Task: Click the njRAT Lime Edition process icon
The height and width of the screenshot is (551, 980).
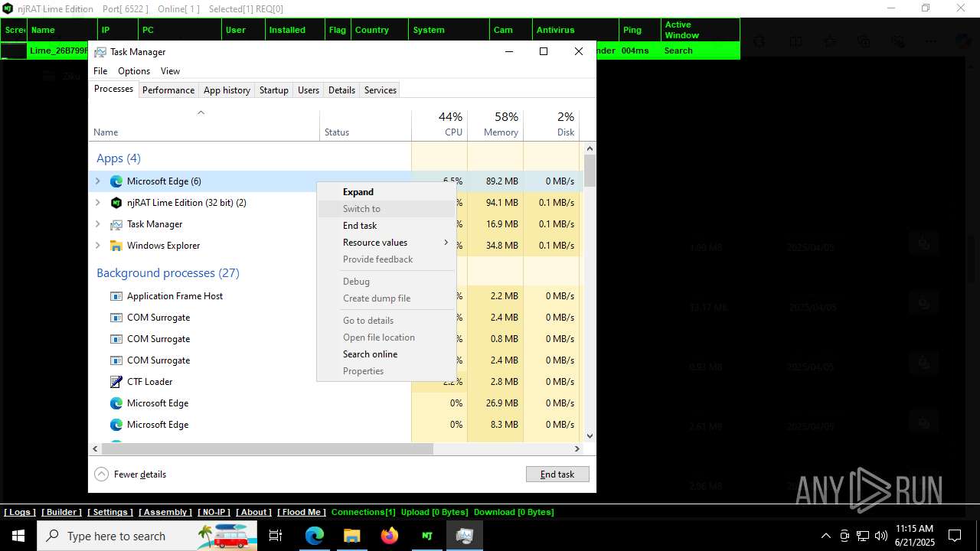Action: [116, 203]
